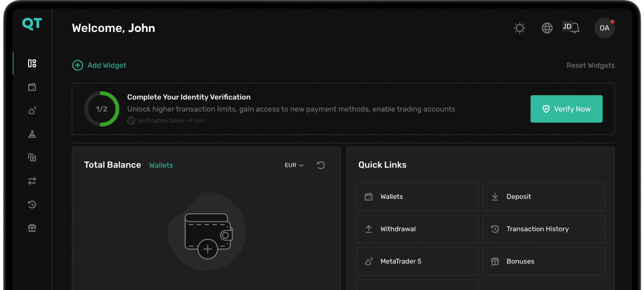Click the refresh icon next to EUR

click(320, 165)
